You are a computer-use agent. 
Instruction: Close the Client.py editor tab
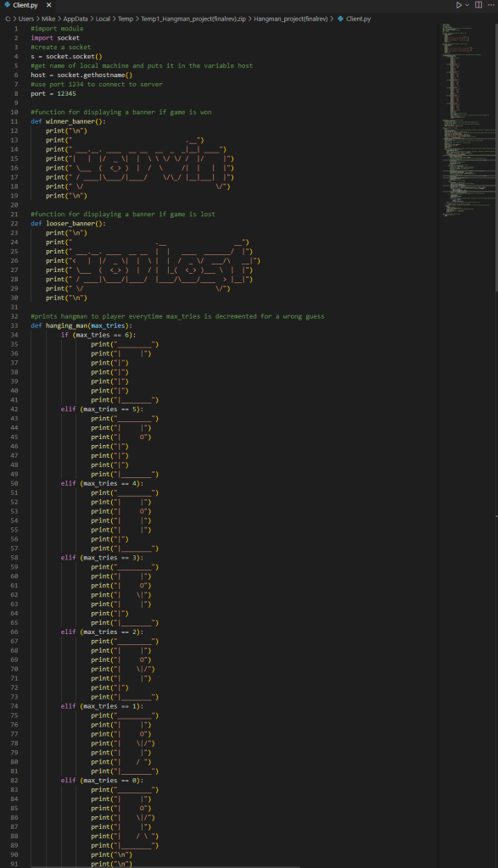pyautogui.click(x=48, y=5)
